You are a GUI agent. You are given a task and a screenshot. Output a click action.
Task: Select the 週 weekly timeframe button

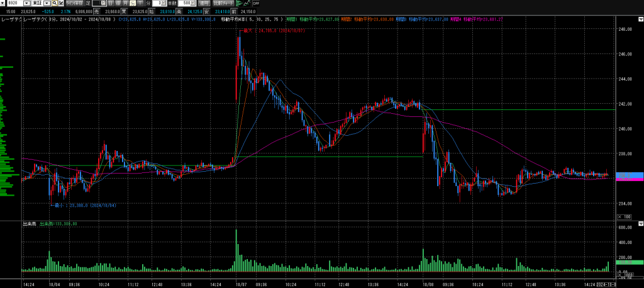coord(118,3)
